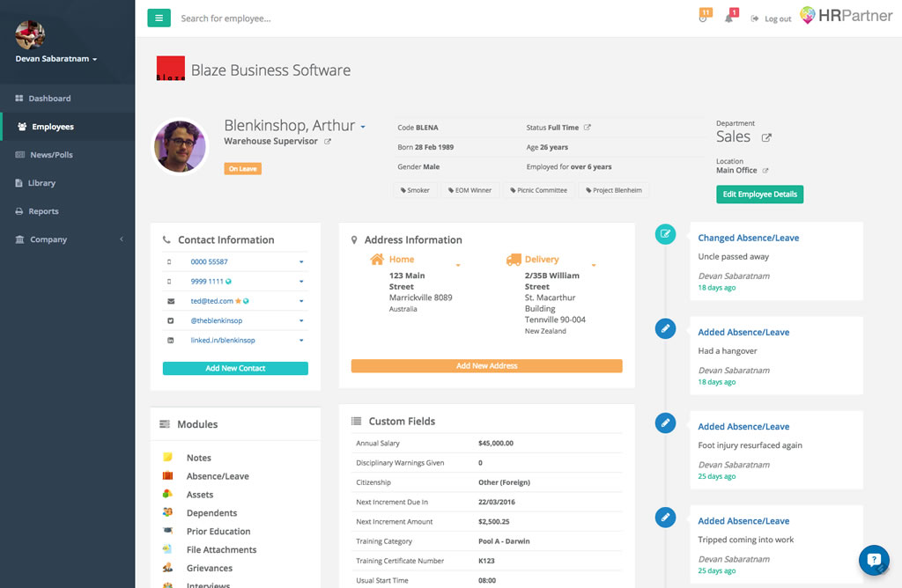This screenshot has width=902, height=588.
Task: Open Library in the sidebar
Action: [x=67, y=183]
